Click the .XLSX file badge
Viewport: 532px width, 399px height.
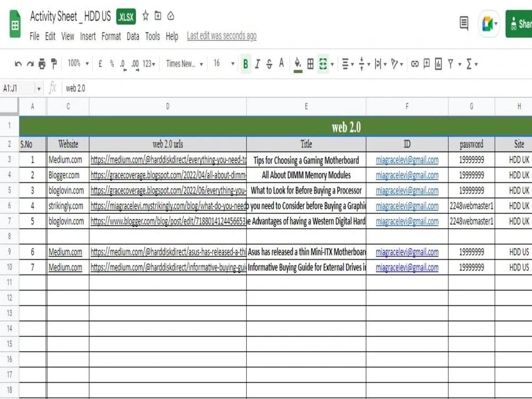coord(126,16)
